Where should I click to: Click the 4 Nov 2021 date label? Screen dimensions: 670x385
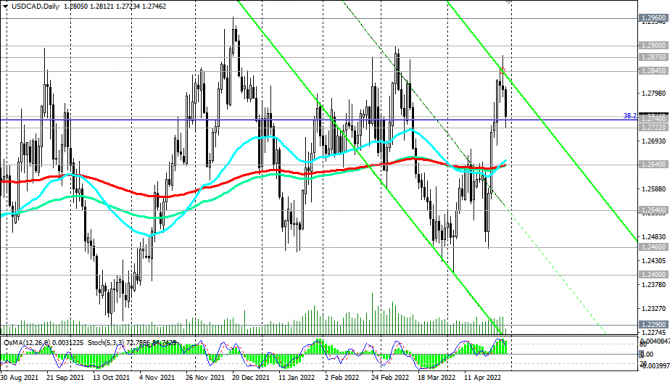157,378
